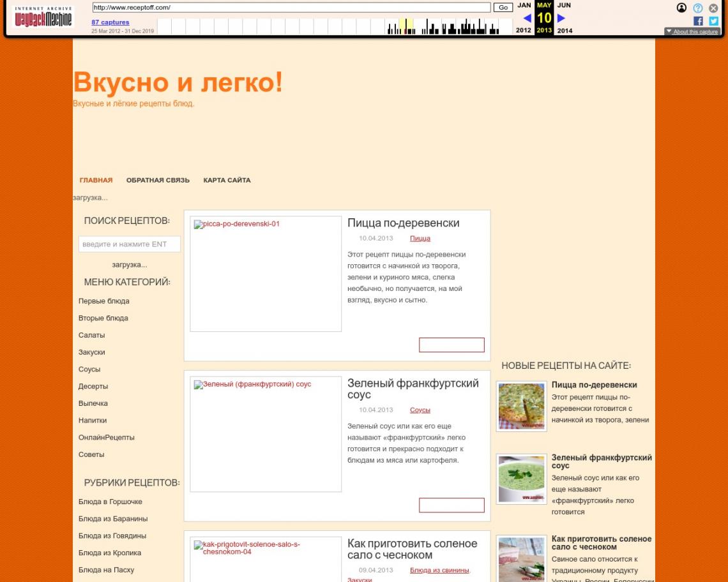This screenshot has height=582, width=728.
Task: Share capture on Facebook
Action: [x=698, y=21]
